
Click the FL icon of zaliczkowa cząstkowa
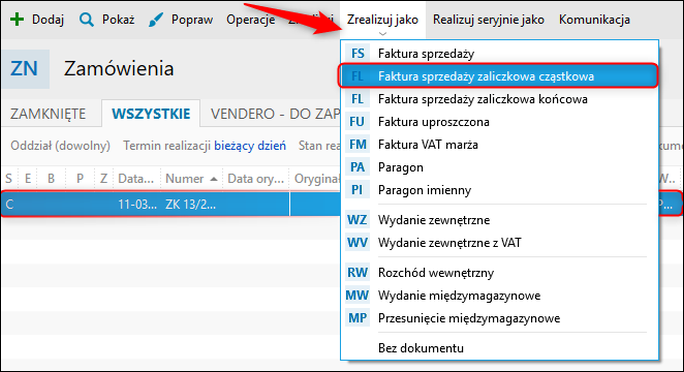(x=358, y=76)
